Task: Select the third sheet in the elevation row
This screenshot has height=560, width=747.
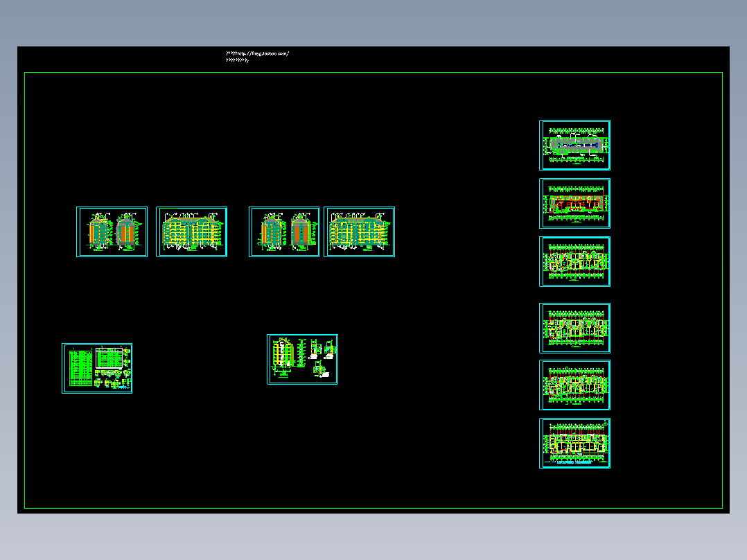Action: (284, 231)
